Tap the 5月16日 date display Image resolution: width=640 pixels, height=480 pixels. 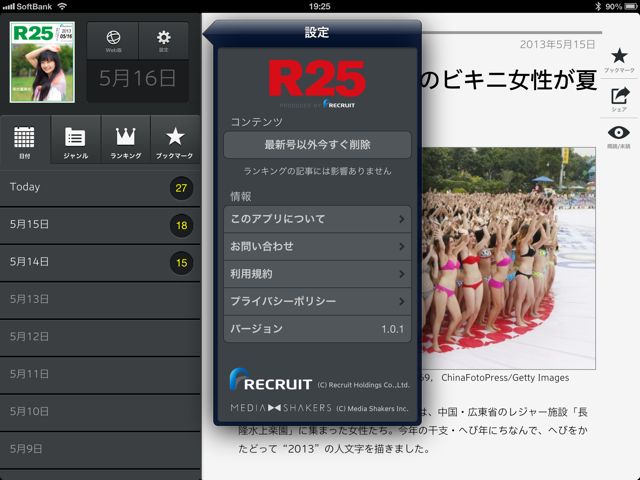(138, 78)
